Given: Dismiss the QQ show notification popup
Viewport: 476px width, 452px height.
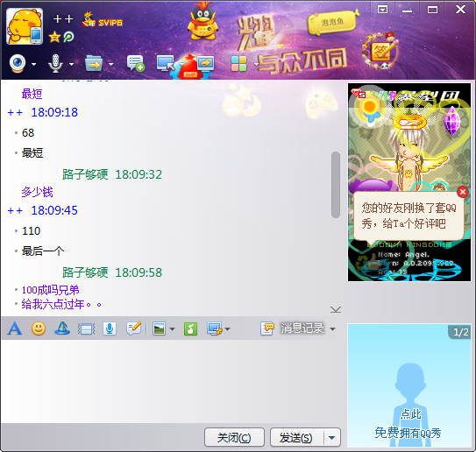Looking at the screenshot, I should coord(463,192).
